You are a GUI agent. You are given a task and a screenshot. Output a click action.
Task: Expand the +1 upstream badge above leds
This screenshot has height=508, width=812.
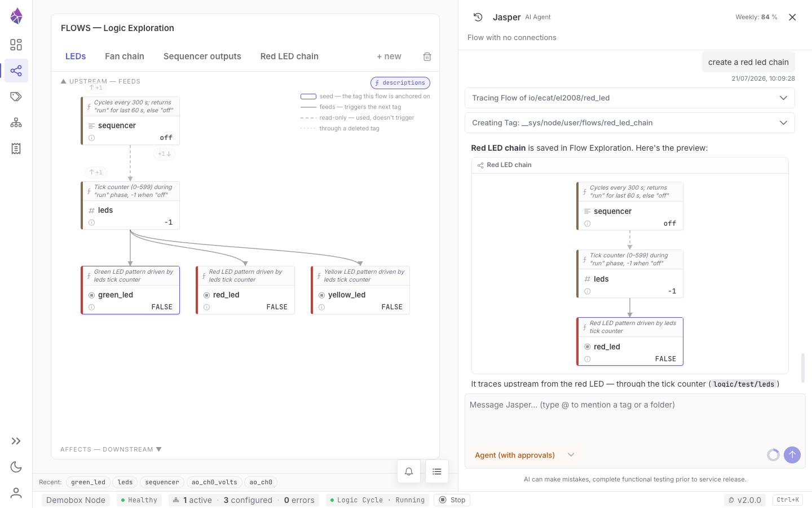click(x=96, y=172)
